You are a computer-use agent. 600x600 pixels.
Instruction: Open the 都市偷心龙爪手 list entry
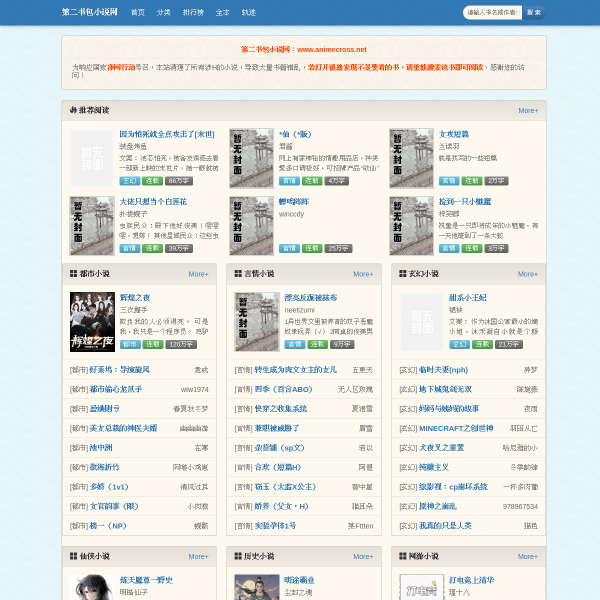coord(116,389)
